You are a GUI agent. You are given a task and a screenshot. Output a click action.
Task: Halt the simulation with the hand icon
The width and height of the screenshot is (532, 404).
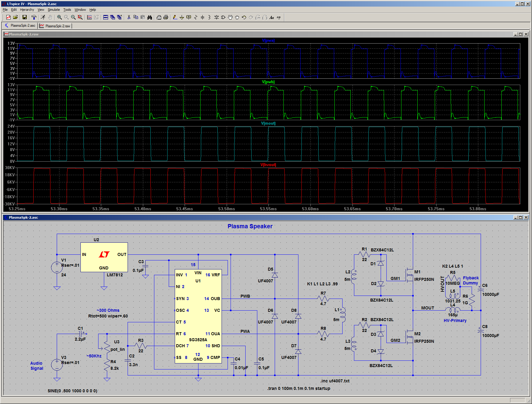[50, 17]
